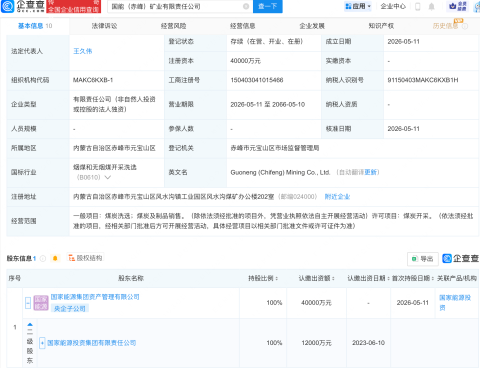Open the mobile phone icon in header
Viewport: 480px width, 368px height.
[417, 6]
